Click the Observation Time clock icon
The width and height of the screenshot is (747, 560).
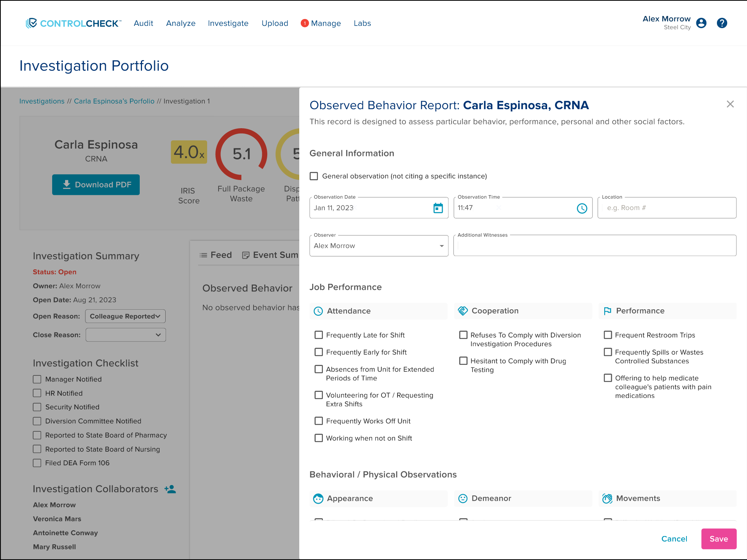[582, 208]
